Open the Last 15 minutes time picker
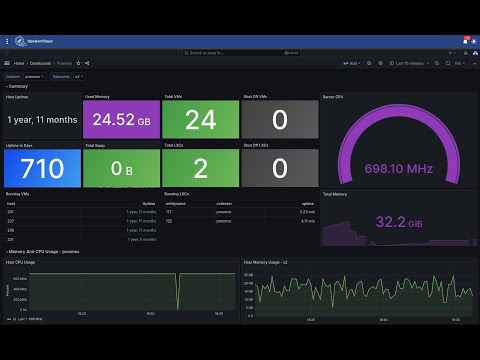480x360 pixels. [409, 63]
